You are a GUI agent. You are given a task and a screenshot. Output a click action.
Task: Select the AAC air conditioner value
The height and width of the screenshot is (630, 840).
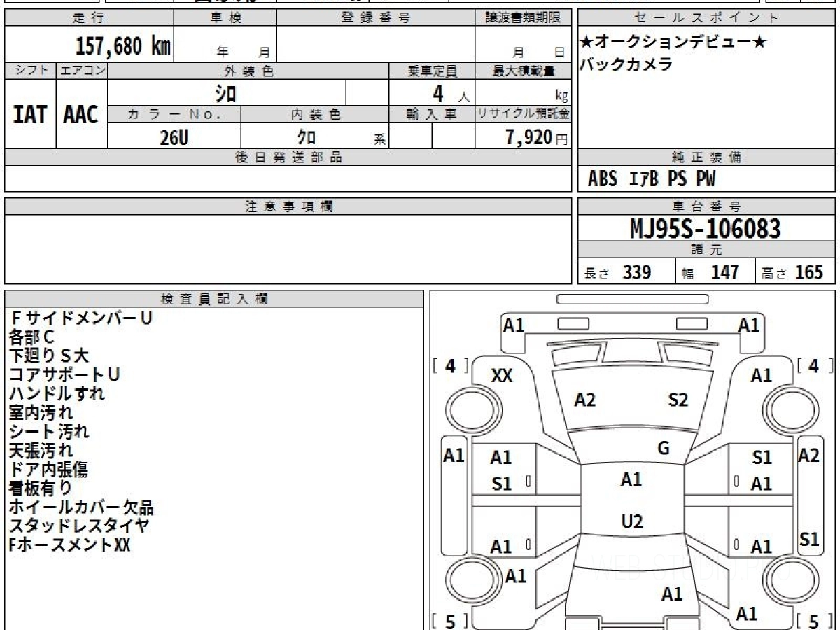click(x=81, y=115)
